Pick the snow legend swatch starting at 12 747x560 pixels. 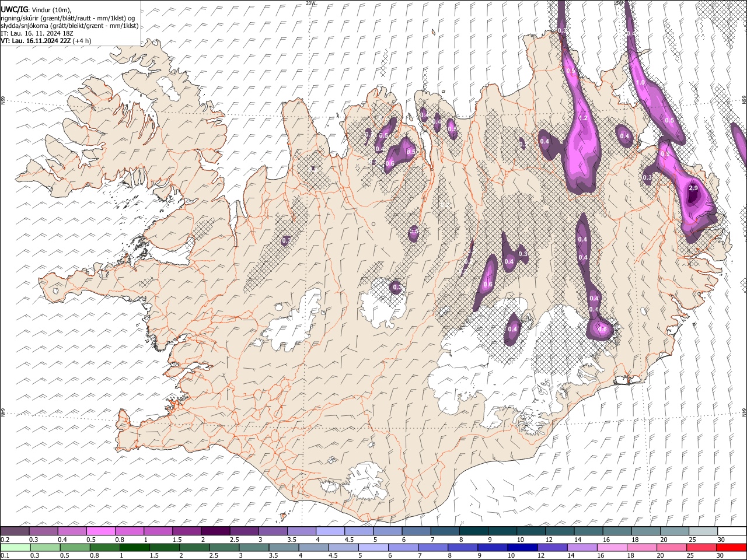[x=560, y=531]
